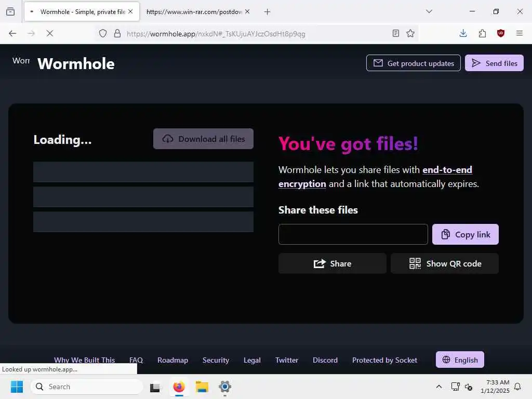Show QR code for the files
Viewport: 532px width, 399px height.
pyautogui.click(x=445, y=263)
